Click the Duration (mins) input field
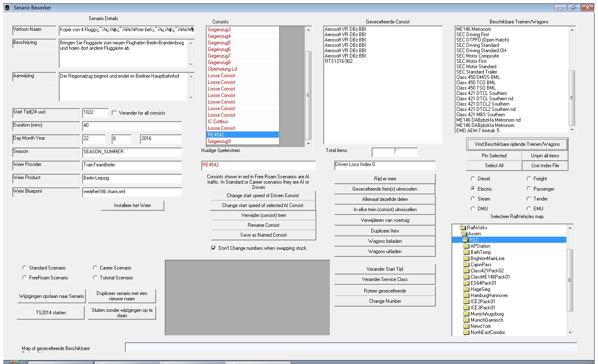Screen dimensions: 598x364 (x=131, y=126)
